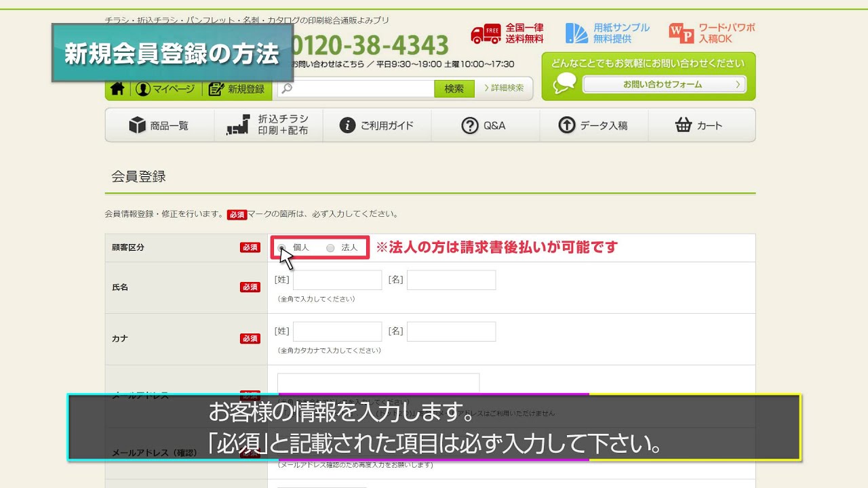Click the free shipping truck icon
Screen dimensions: 868x488
[486, 34]
